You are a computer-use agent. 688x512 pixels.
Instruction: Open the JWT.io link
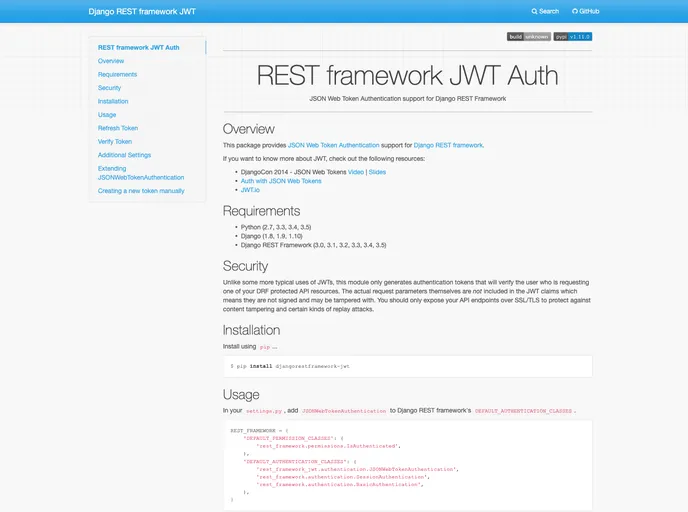(250, 190)
